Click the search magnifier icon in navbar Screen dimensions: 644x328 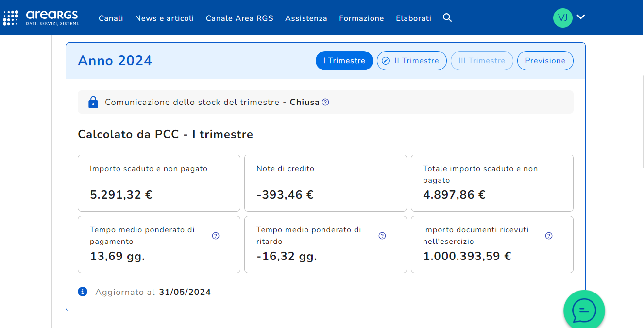pyautogui.click(x=447, y=18)
